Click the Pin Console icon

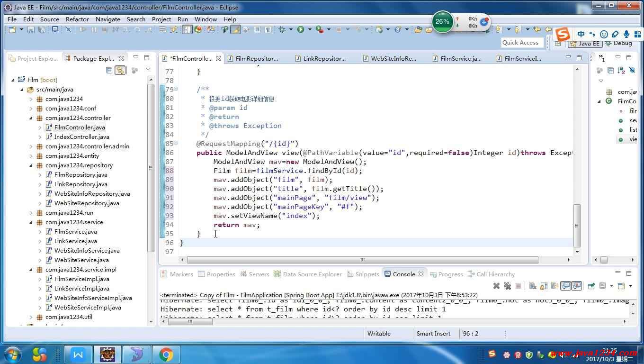tap(591, 286)
